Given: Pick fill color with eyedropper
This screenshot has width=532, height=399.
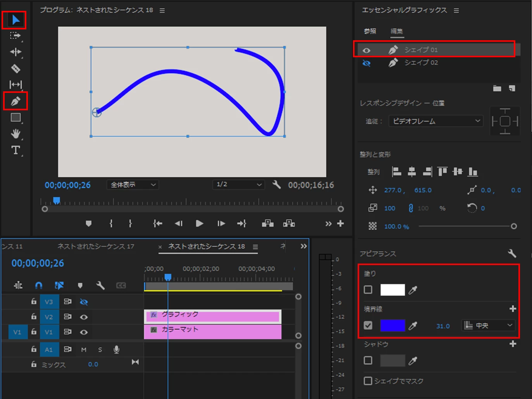Looking at the screenshot, I should click(x=413, y=290).
